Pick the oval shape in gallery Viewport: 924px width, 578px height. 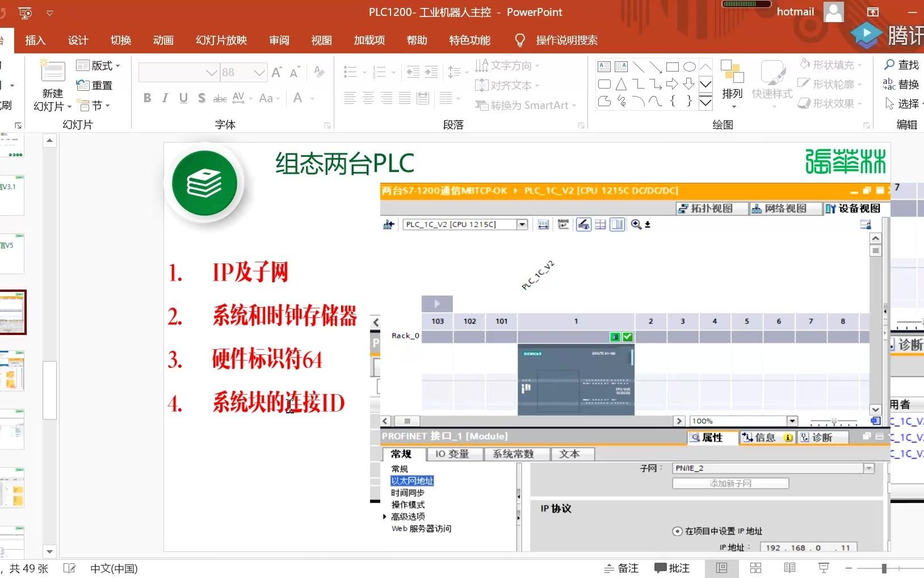pyautogui.click(x=690, y=67)
